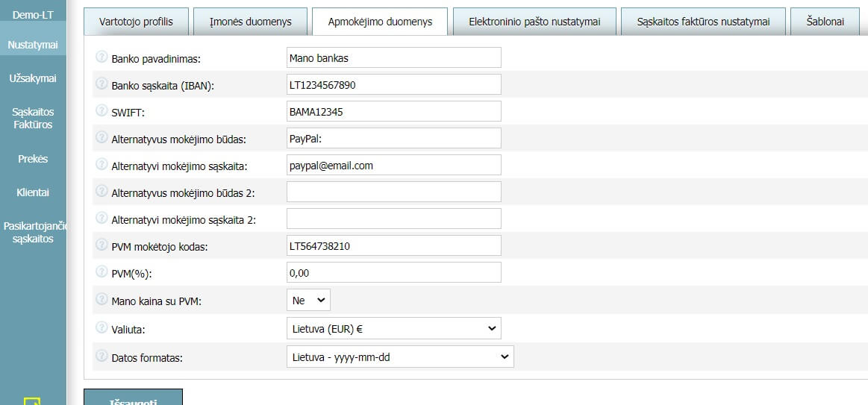
Task: Focus the IBAN field with LT1234567890
Action: 393,84
